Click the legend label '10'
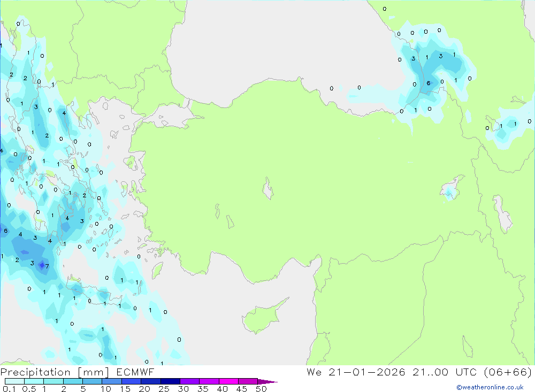The height and width of the screenshot is (392, 535). (106, 389)
